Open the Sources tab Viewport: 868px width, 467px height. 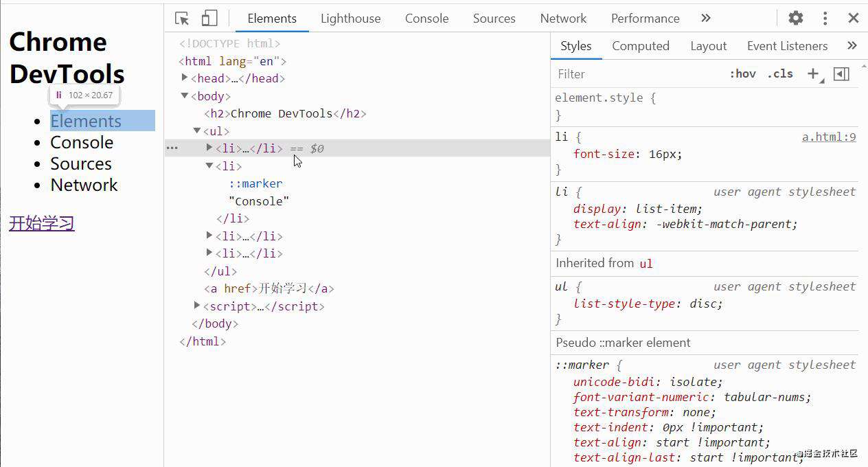(494, 19)
